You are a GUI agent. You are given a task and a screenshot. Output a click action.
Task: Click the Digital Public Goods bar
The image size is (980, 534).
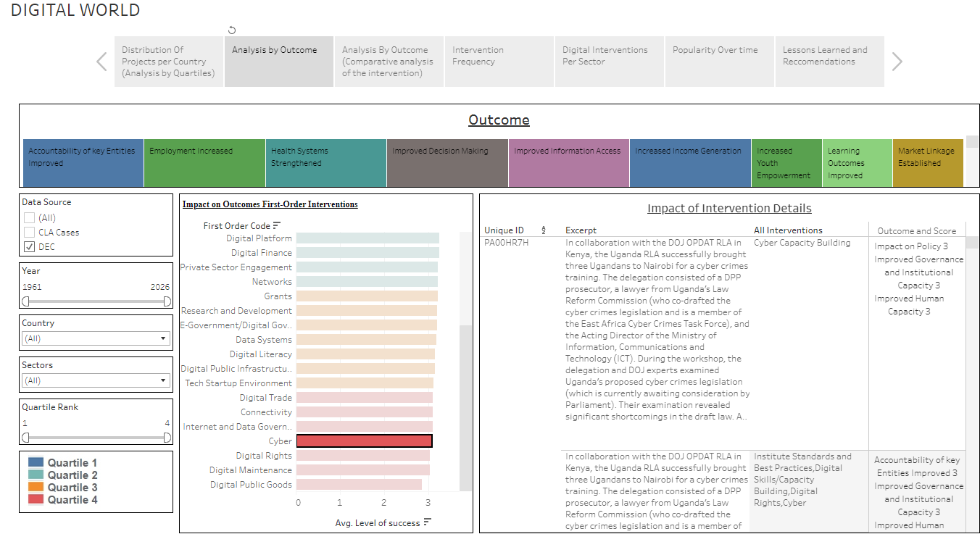pos(359,485)
